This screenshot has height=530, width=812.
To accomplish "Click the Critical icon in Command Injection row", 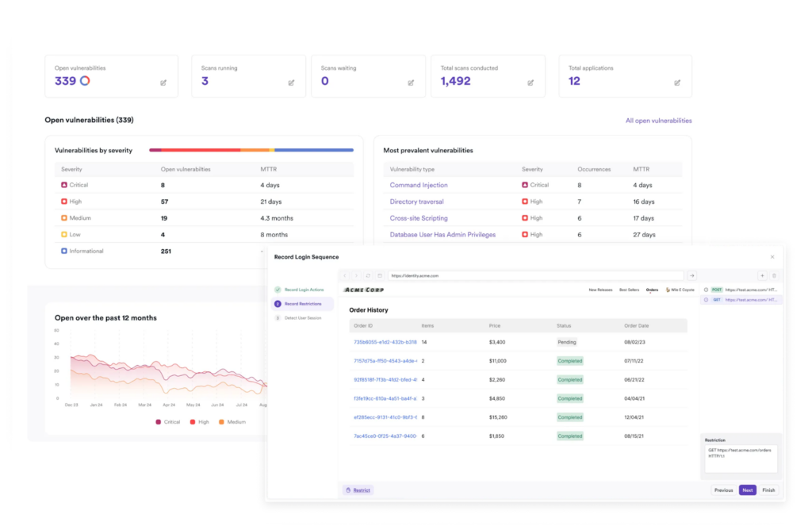I will coord(525,185).
